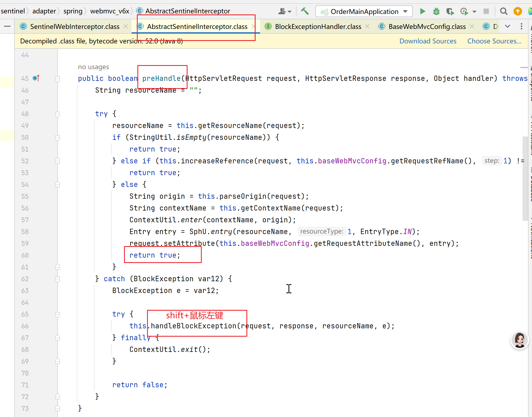Click the avatar assistant floating icon
The image size is (532, 417).
coord(519,340)
